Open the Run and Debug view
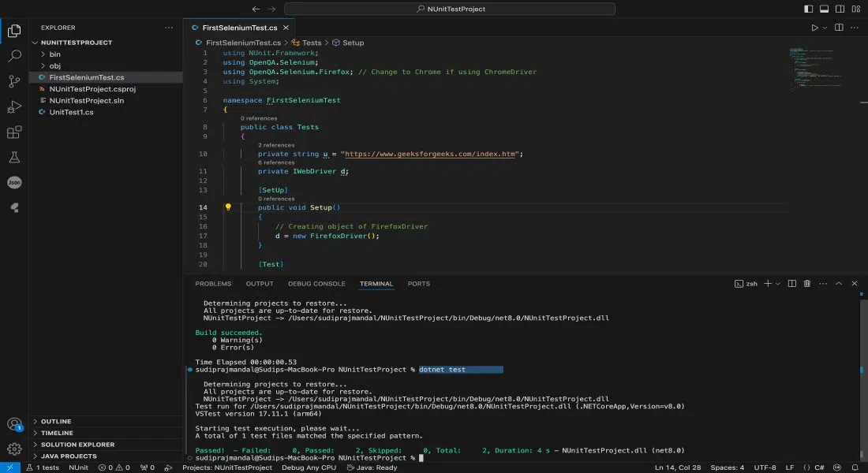The image size is (868, 473). 14,107
